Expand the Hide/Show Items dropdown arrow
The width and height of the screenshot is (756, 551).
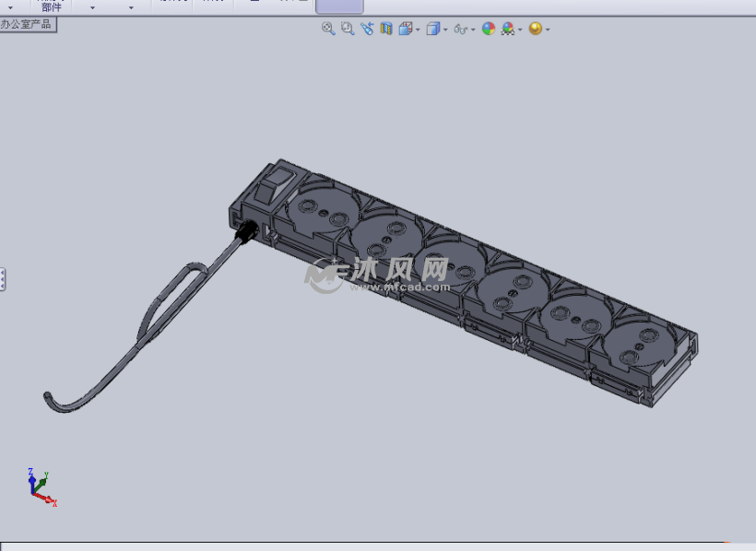[x=473, y=29]
